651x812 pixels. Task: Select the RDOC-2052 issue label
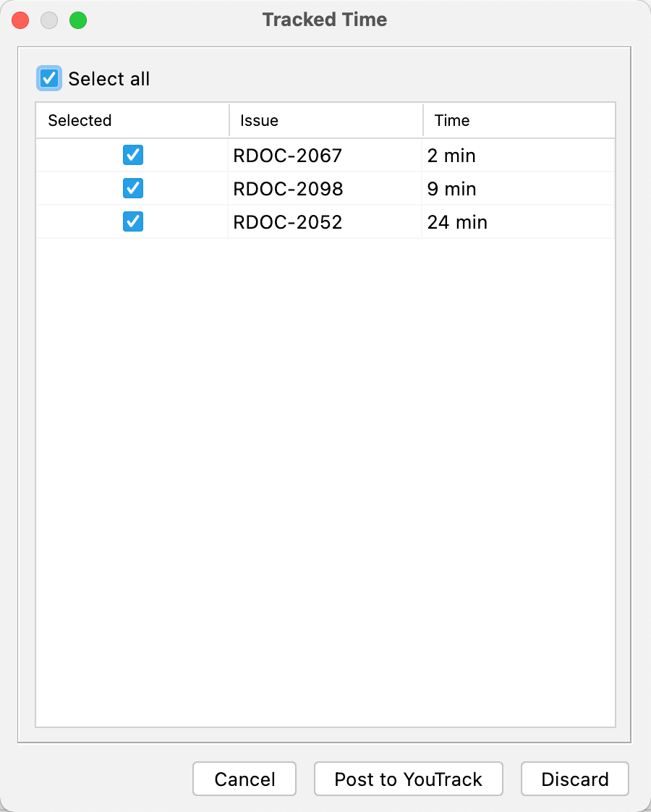287,222
